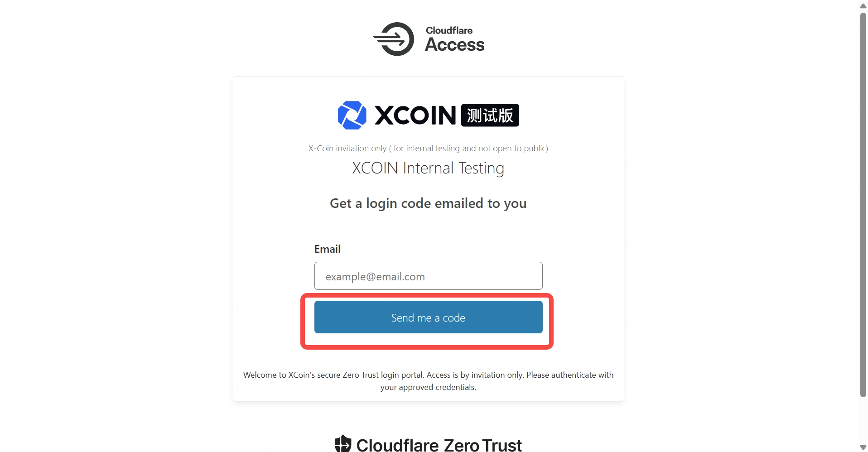
Task: Click the Email field label
Action: (x=328, y=249)
